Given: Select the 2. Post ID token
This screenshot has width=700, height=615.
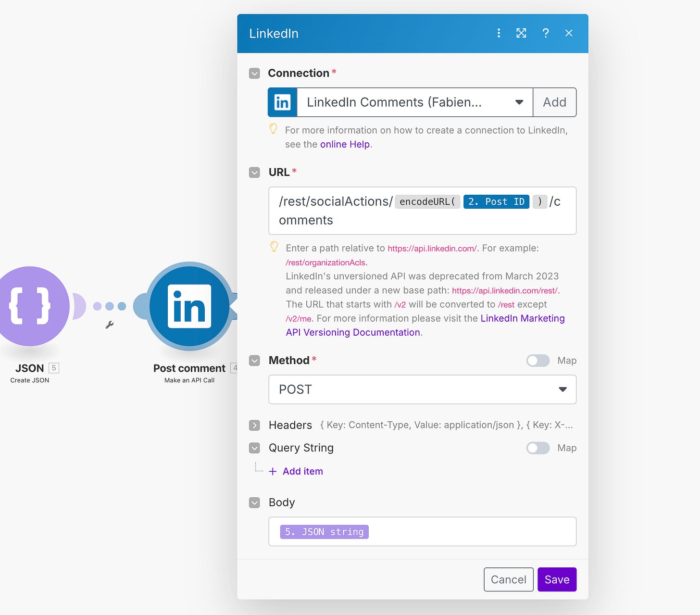Looking at the screenshot, I should (496, 201).
